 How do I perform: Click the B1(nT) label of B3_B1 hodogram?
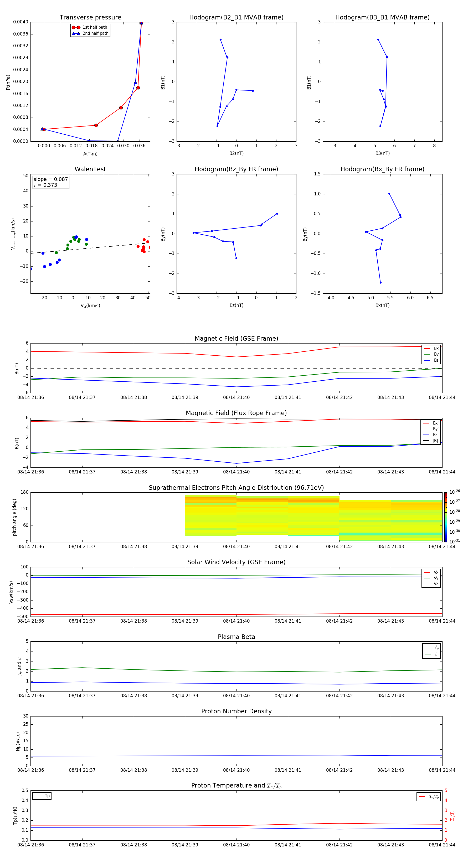point(309,82)
